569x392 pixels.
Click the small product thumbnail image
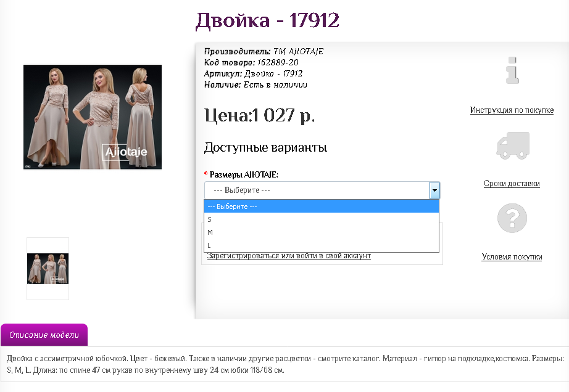[48, 269]
